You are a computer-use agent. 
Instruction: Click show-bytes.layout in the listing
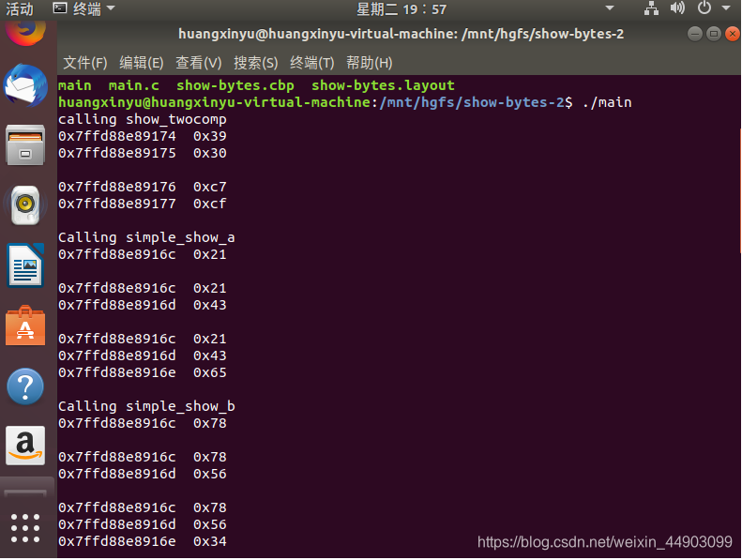pyautogui.click(x=383, y=85)
